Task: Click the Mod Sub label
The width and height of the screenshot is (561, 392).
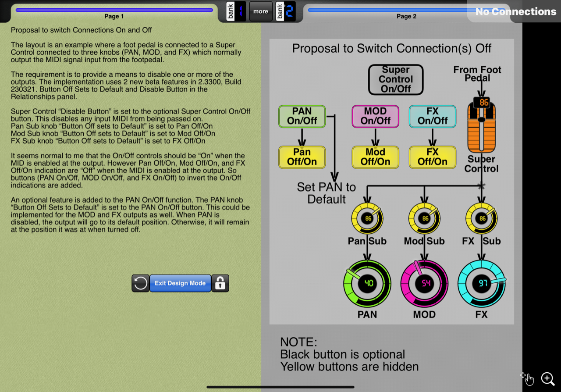Action: 424,241
